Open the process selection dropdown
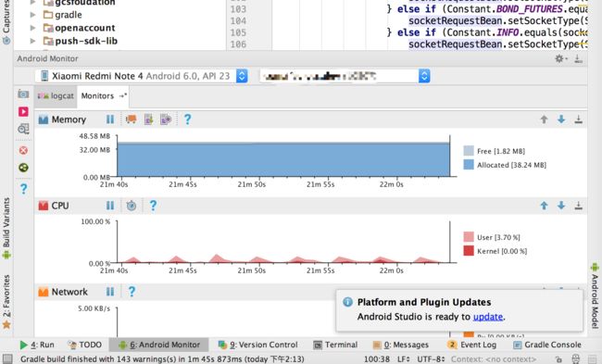The width and height of the screenshot is (602, 364). (x=345, y=76)
